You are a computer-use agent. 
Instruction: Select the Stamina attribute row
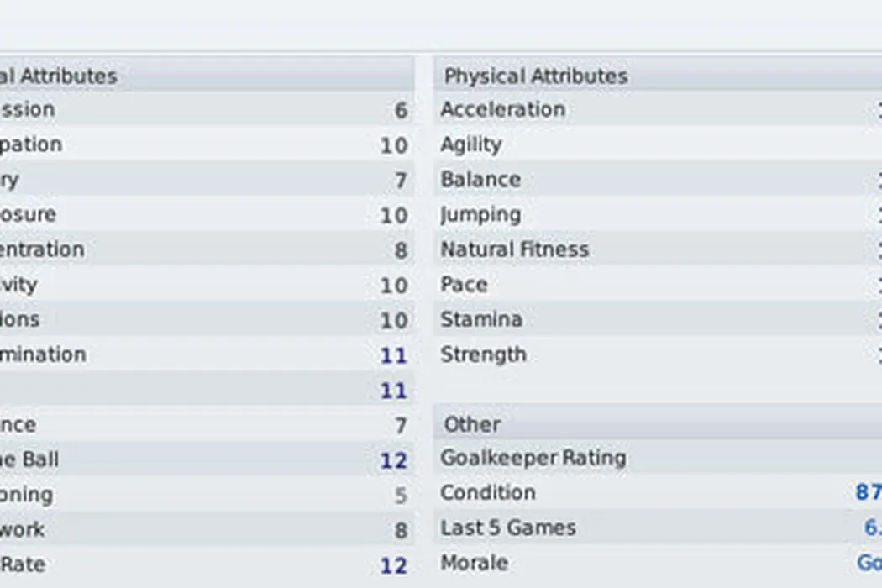481,320
